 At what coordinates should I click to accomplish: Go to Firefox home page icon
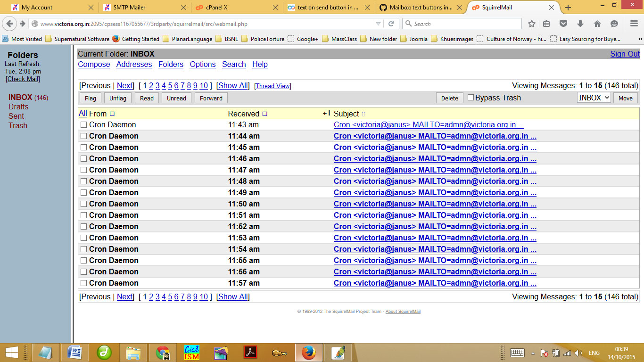[597, 24]
